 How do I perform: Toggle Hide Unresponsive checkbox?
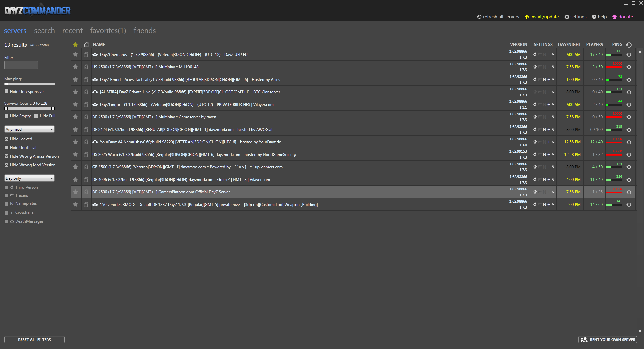[x=6, y=91]
